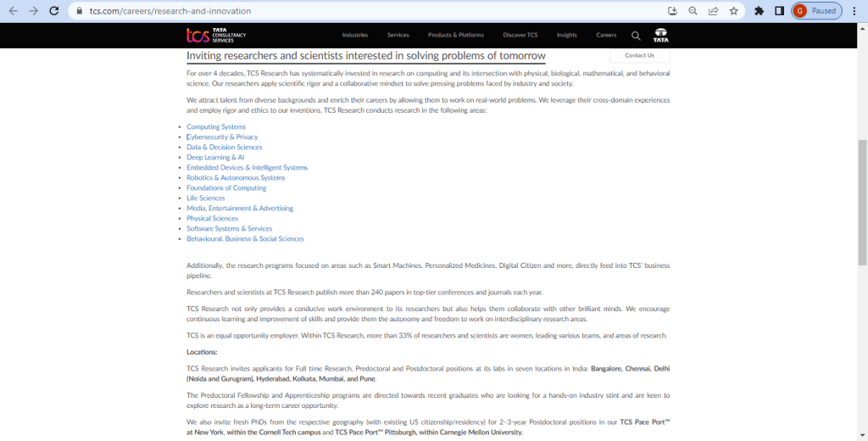Open the Insights menu
This screenshot has width=868, height=441.
pos(567,35)
